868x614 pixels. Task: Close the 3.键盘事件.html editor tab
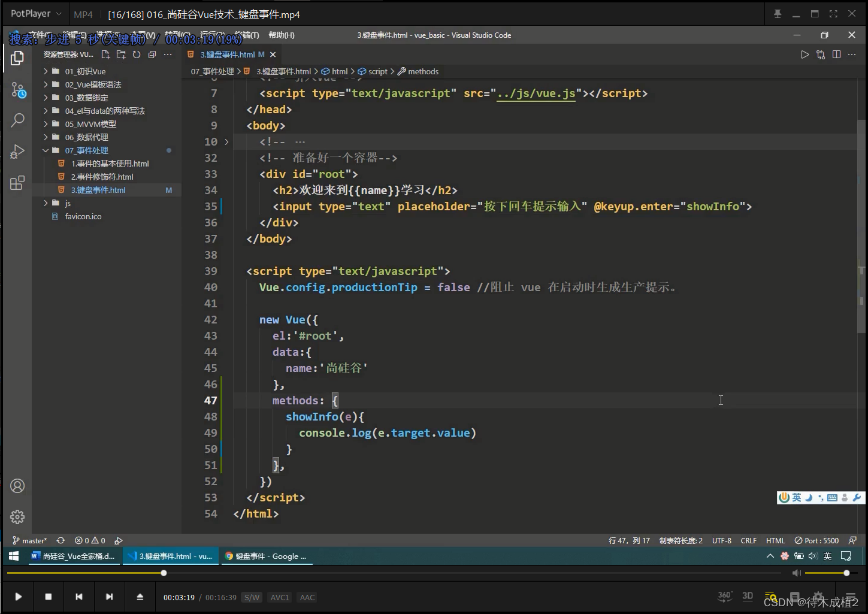[x=273, y=55]
